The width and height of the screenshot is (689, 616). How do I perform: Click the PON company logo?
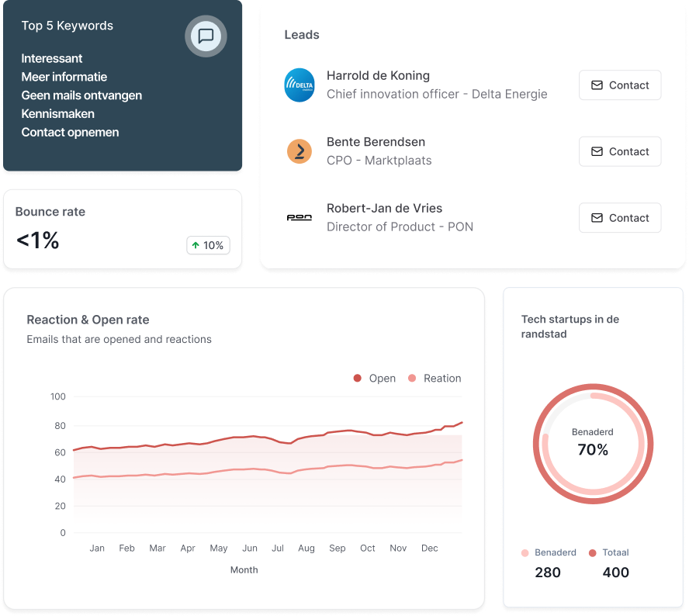pos(299,218)
